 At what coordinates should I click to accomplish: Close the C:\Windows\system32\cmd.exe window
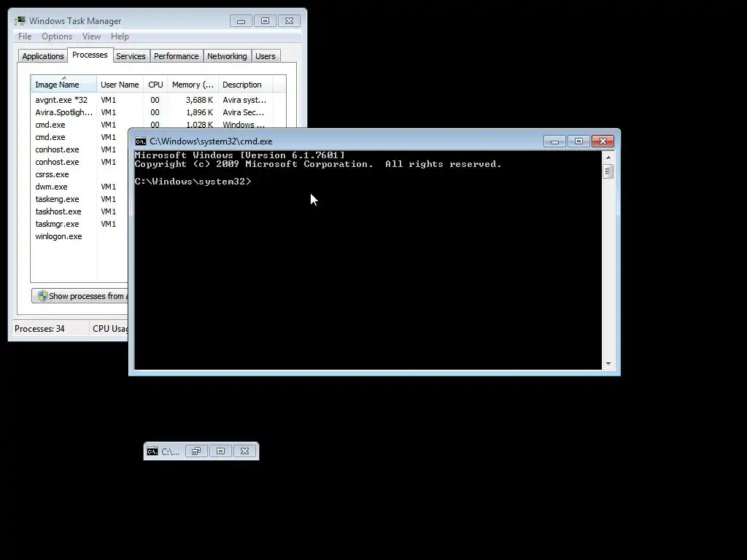coord(603,141)
